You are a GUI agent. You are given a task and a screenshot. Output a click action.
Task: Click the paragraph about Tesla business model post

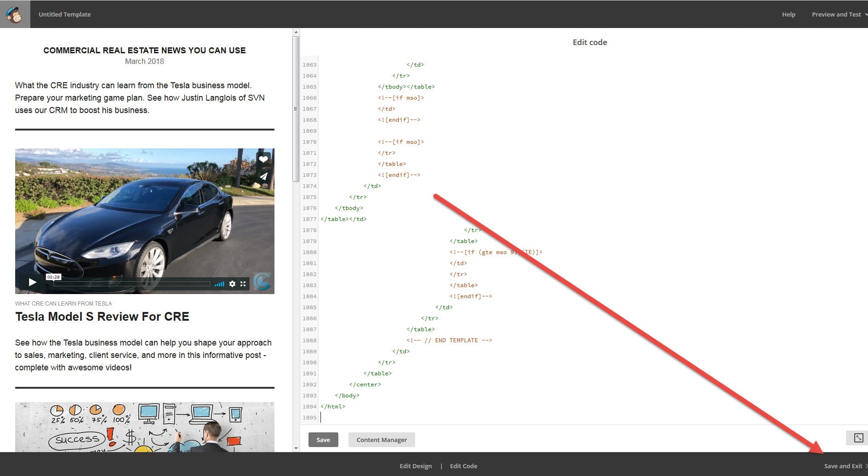(x=143, y=355)
